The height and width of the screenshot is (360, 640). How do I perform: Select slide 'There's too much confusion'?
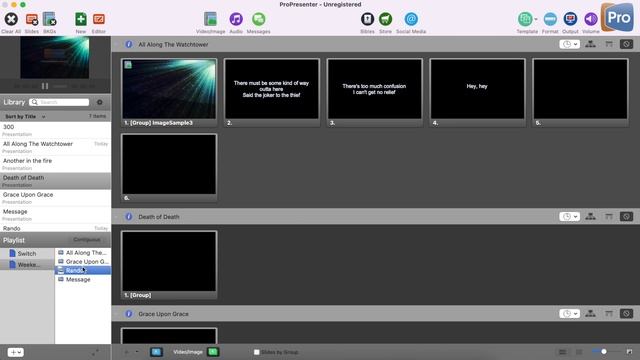374,92
